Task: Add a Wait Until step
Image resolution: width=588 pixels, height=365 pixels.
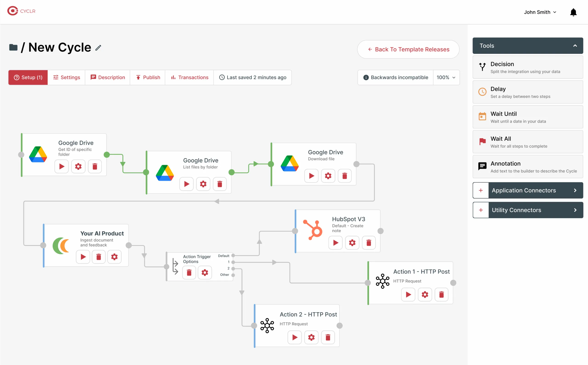Action: tap(527, 117)
